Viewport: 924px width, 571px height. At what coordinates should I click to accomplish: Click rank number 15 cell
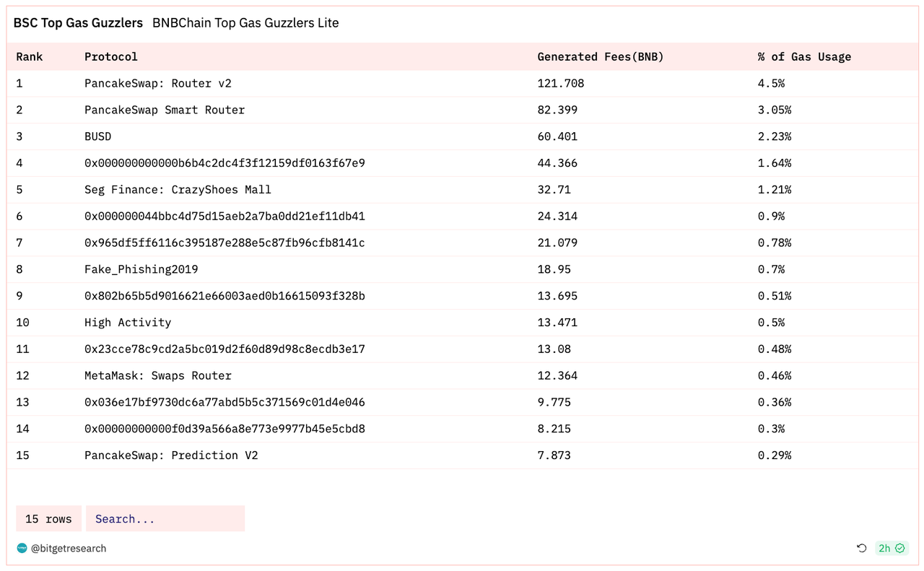tap(22, 456)
